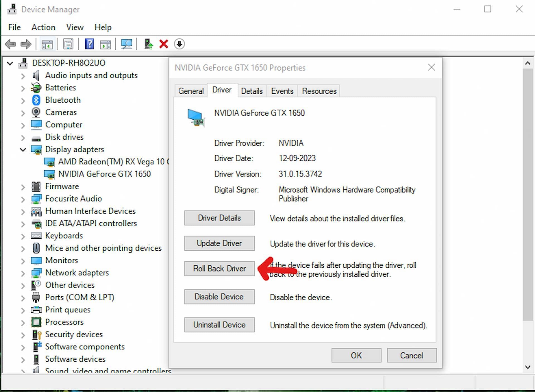Screen dimensions: 535x392
Task: Click the Other devices question icon
Action: 36,285
